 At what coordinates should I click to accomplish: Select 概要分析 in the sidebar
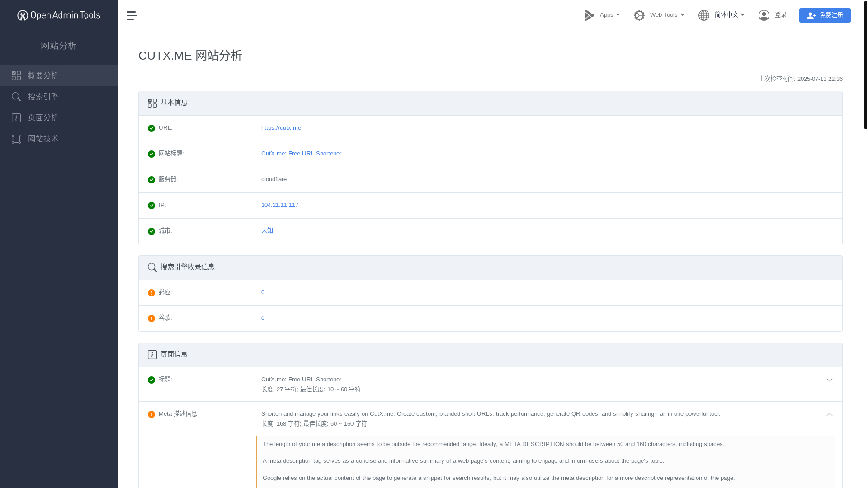tap(59, 75)
